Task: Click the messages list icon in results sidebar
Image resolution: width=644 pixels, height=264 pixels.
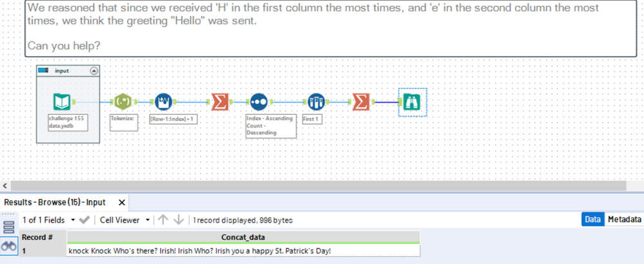Action: pyautogui.click(x=9, y=227)
